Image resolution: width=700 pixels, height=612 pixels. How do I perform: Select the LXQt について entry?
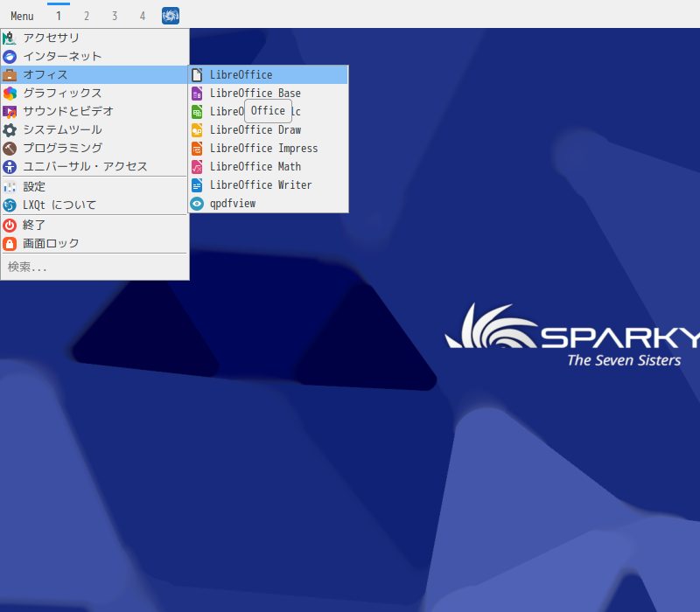(x=94, y=205)
